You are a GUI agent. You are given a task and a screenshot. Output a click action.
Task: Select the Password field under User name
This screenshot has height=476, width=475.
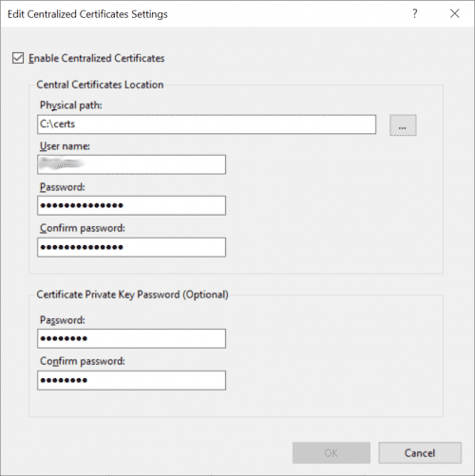tap(131, 205)
